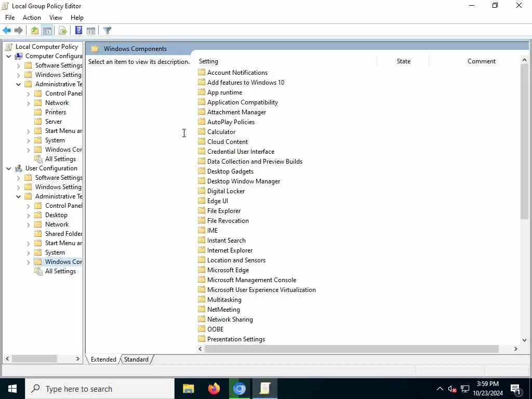Screen dimensions: 532x399
Task: Click the Filter funnel icon
Action: [x=107, y=31]
